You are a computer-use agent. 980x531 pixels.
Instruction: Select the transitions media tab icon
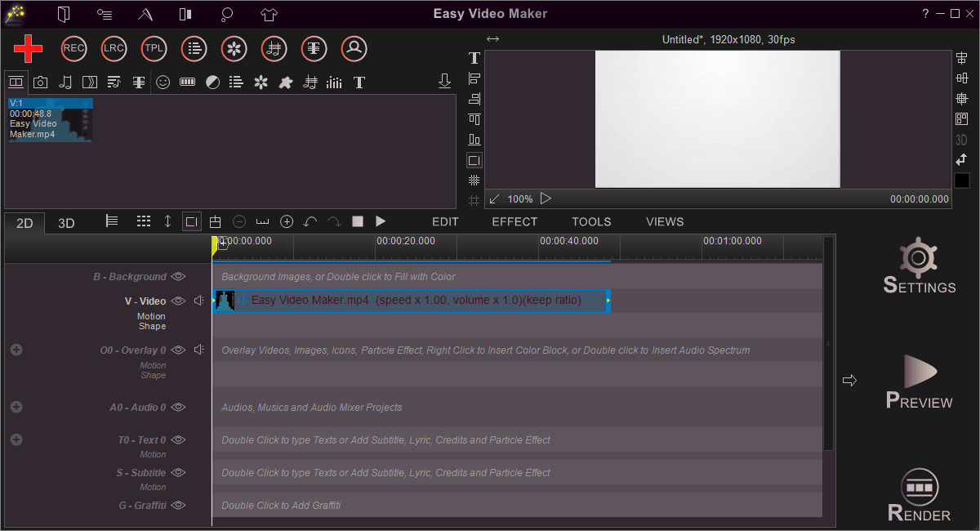(90, 83)
